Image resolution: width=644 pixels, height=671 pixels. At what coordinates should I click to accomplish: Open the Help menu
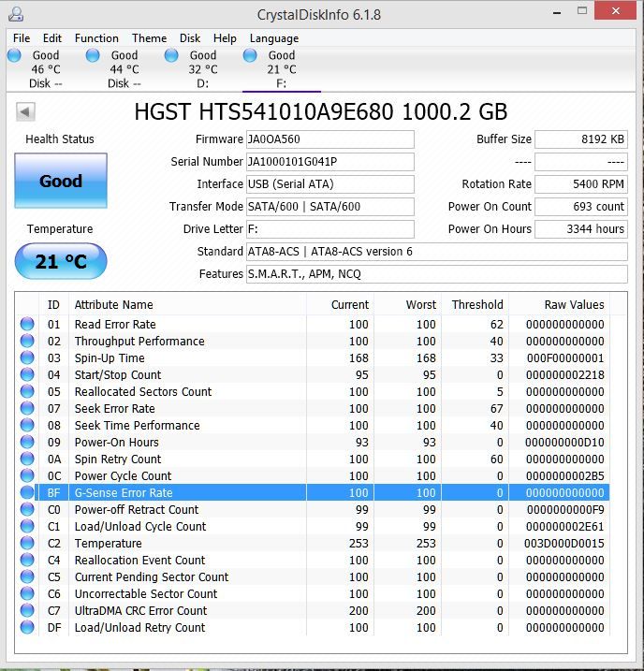coord(225,38)
